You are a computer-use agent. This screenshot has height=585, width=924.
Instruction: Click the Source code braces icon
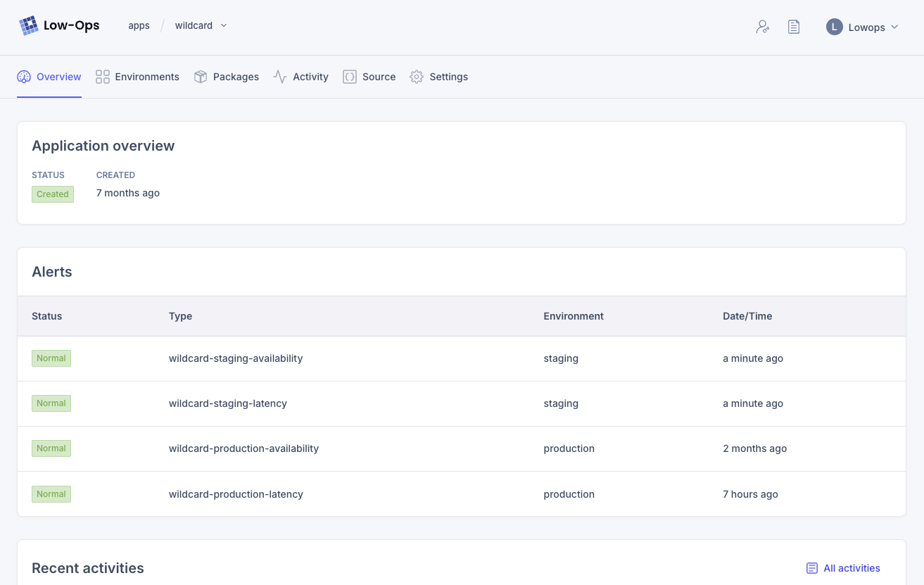pyautogui.click(x=350, y=77)
